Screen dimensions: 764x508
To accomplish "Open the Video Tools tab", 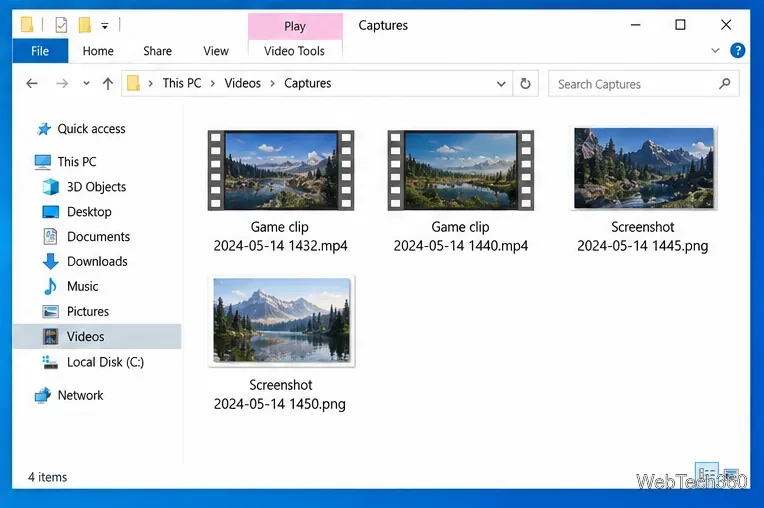I will 294,51.
